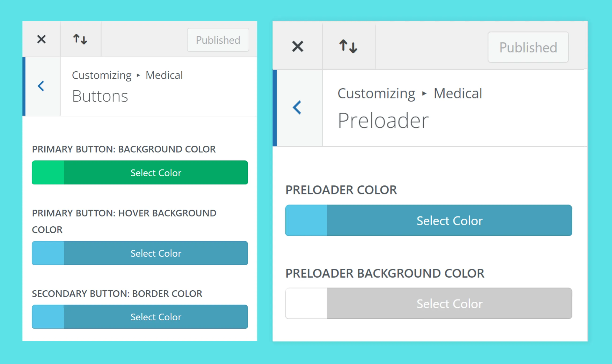The width and height of the screenshot is (612, 364).
Task: Go back from the Preloader section
Action: point(297,107)
